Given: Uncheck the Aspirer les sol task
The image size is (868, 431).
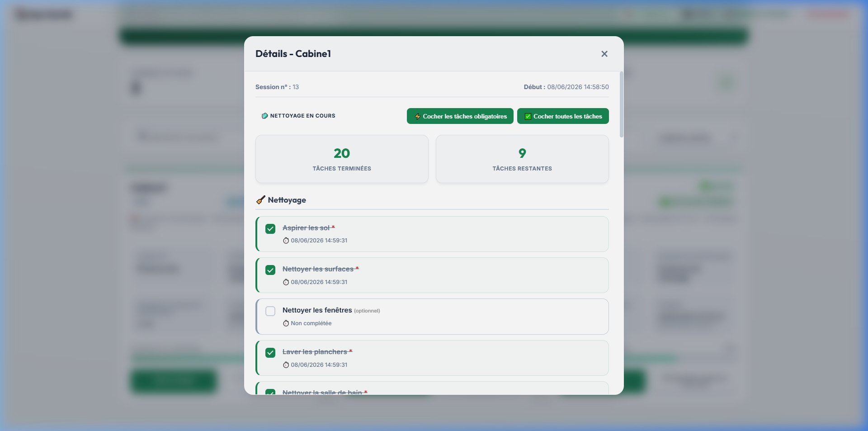Looking at the screenshot, I should (x=270, y=229).
